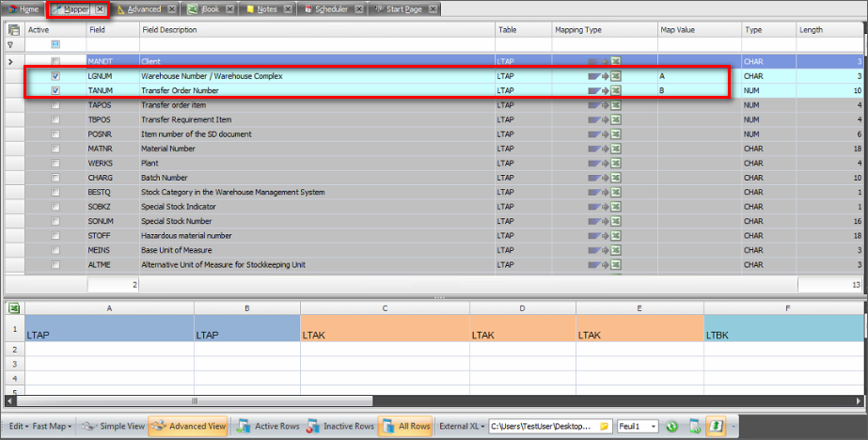This screenshot has width=868, height=440.
Task: Click the Excel mapping icon in the MATNR row
Action: point(616,149)
